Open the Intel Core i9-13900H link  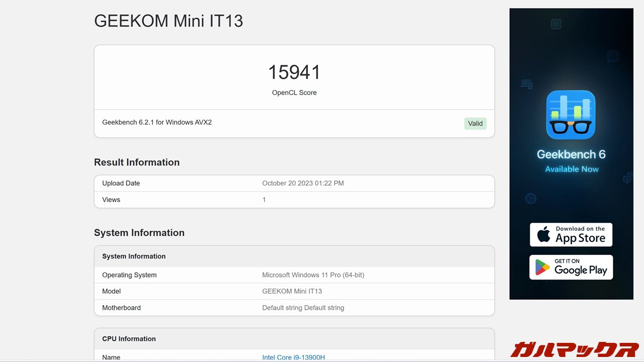pyautogui.click(x=294, y=357)
